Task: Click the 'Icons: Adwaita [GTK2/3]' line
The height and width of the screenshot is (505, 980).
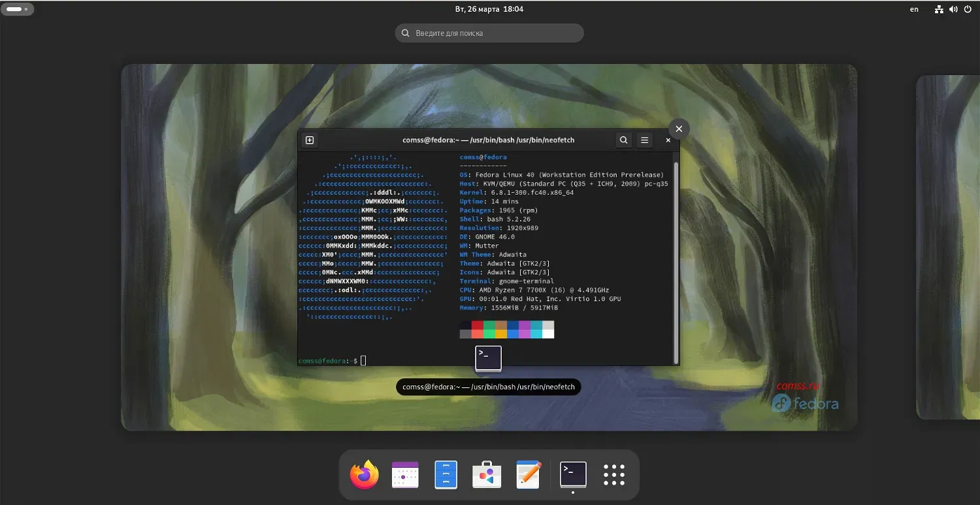Action: [x=504, y=272]
